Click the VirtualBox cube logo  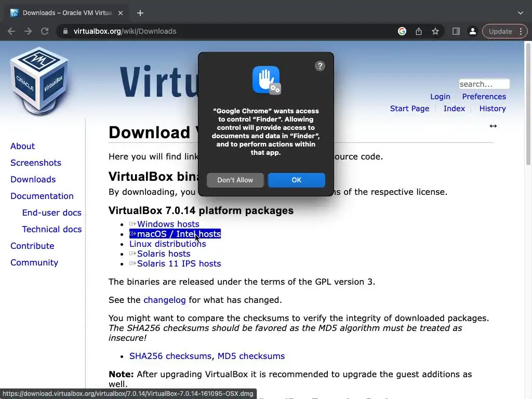click(x=39, y=81)
